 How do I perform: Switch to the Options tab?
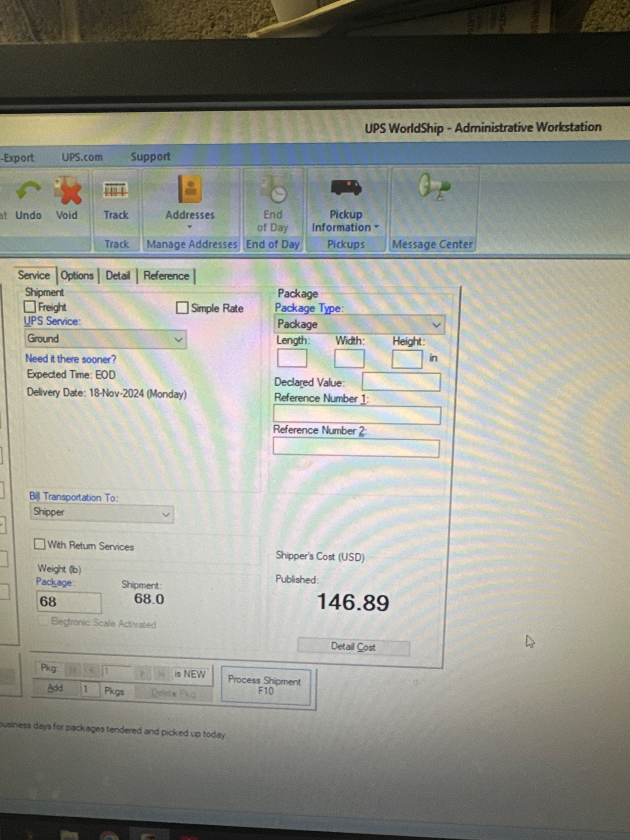tap(77, 275)
